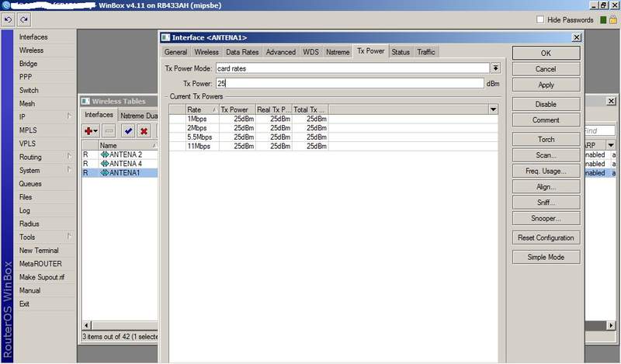Switch to the Data Rates tab

pos(242,52)
